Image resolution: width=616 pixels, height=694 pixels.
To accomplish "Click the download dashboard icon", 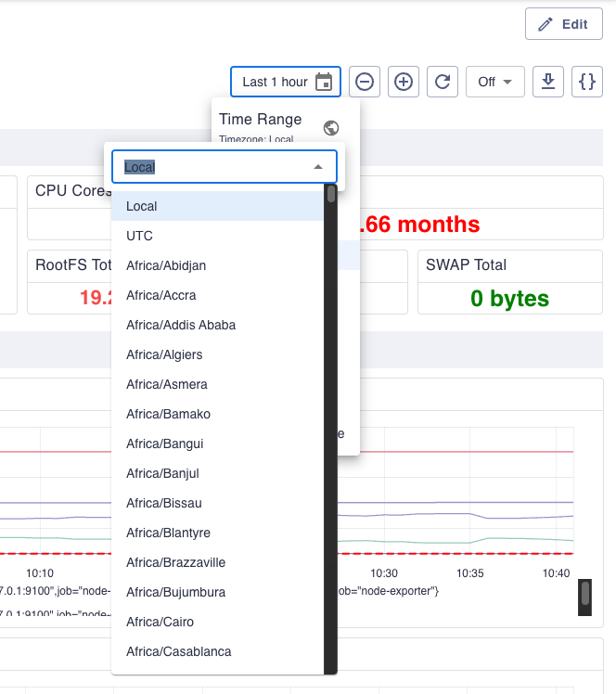I will click(548, 82).
